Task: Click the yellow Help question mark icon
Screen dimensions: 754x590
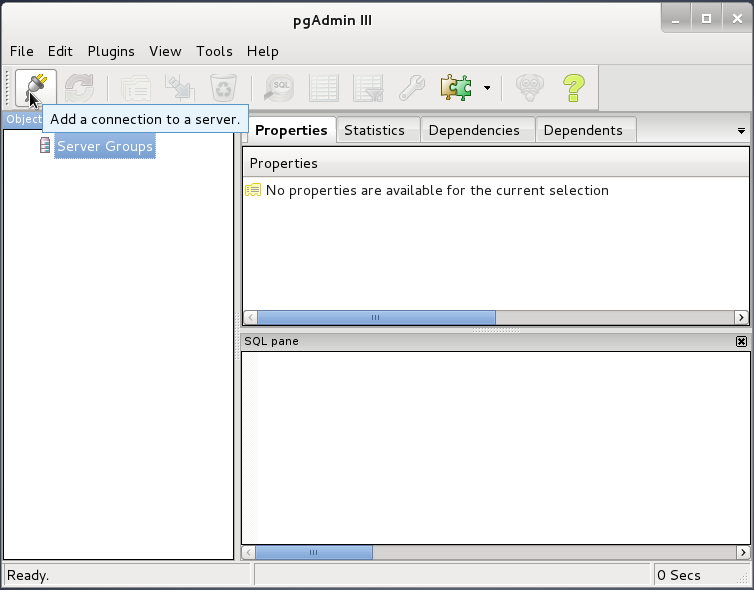Action: coord(574,88)
